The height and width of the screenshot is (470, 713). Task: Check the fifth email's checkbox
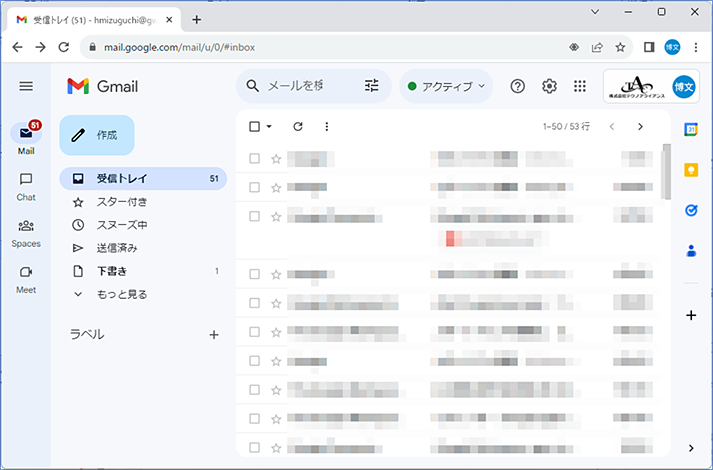tap(255, 303)
